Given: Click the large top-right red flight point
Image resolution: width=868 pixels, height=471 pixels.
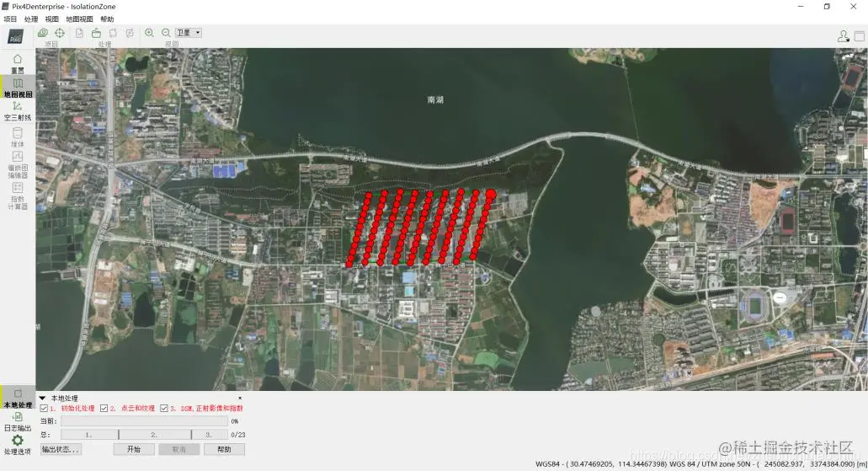Looking at the screenshot, I should point(491,194).
